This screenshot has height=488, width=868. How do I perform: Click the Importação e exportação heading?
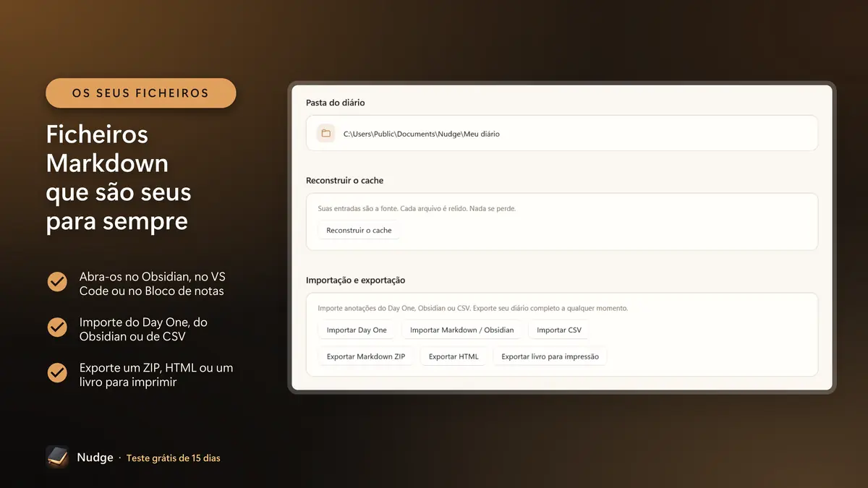tap(356, 280)
